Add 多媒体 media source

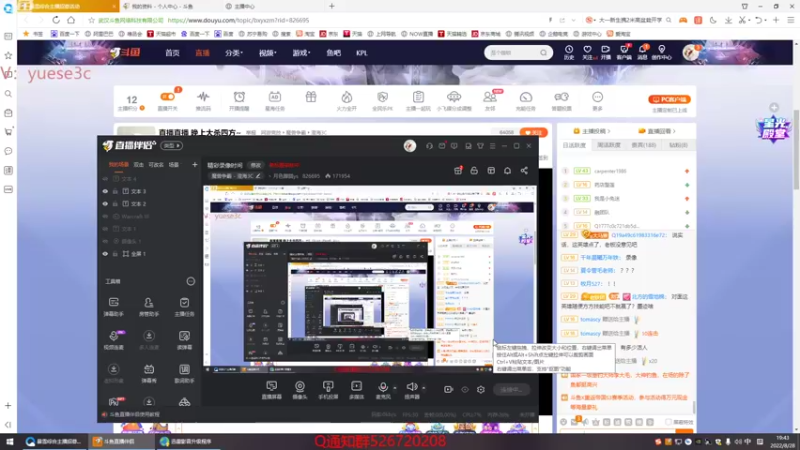357,390
